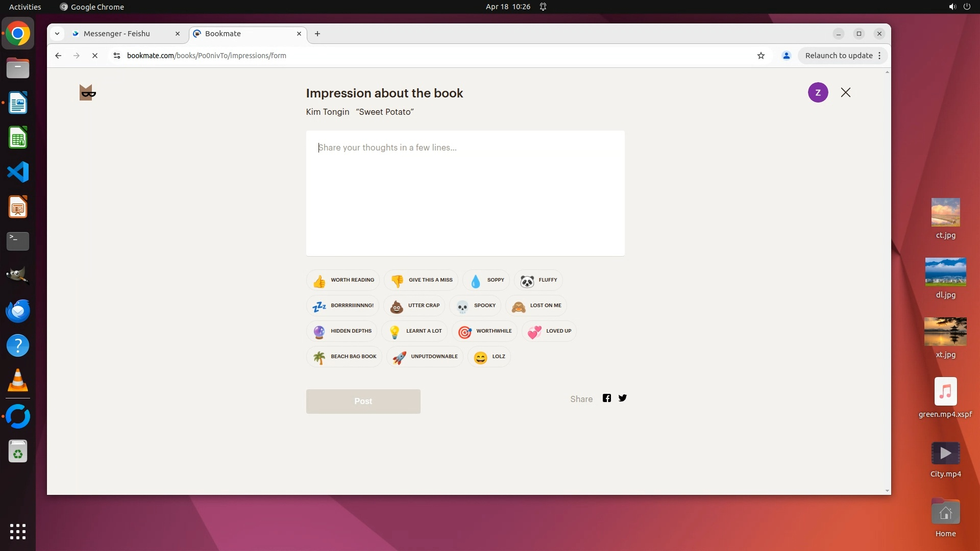Click Relaunch to update button
The height and width of the screenshot is (551, 980).
839,56
